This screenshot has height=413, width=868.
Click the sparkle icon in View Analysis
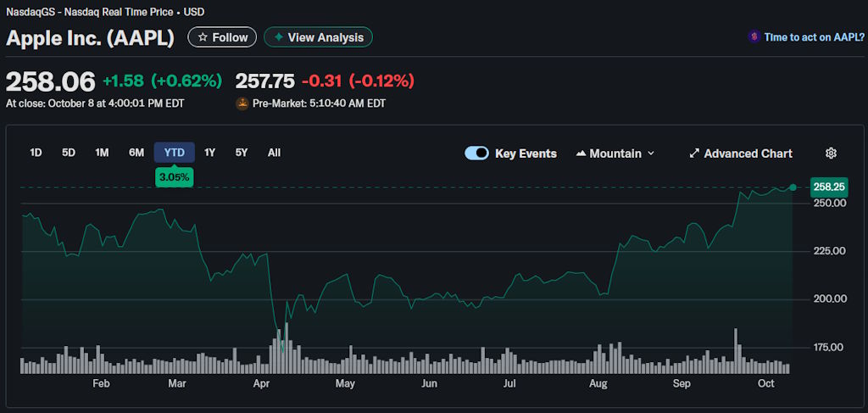pyautogui.click(x=278, y=37)
